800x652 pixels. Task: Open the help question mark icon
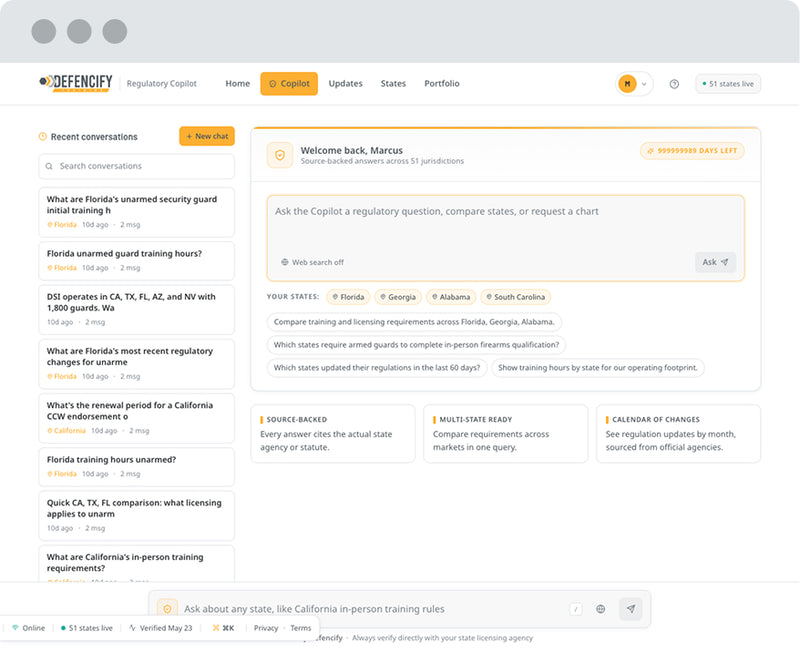pos(674,84)
